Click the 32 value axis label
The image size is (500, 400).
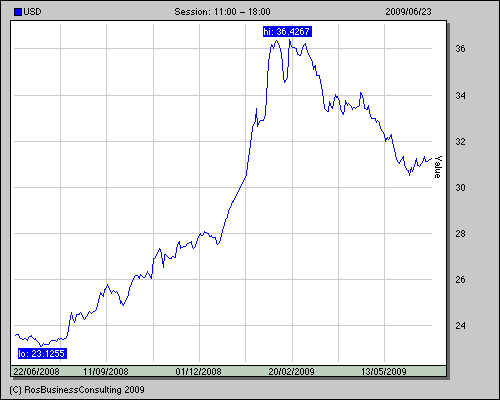pos(460,142)
